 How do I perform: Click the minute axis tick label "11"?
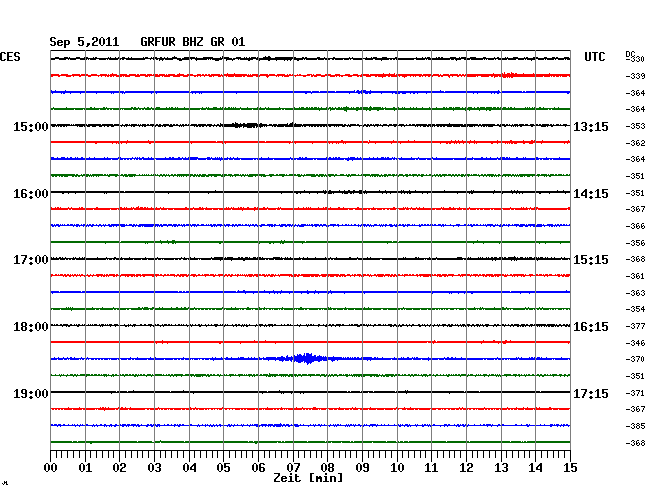click(431, 467)
